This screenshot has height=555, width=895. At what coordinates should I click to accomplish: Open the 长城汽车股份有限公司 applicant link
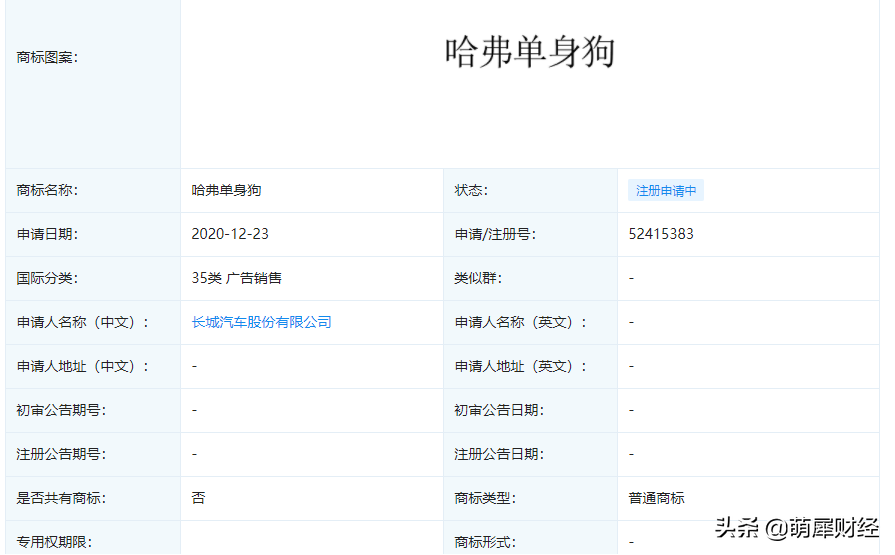point(261,323)
